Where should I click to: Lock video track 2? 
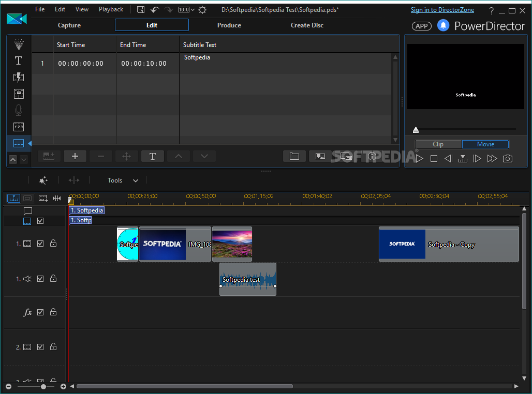[x=53, y=346]
